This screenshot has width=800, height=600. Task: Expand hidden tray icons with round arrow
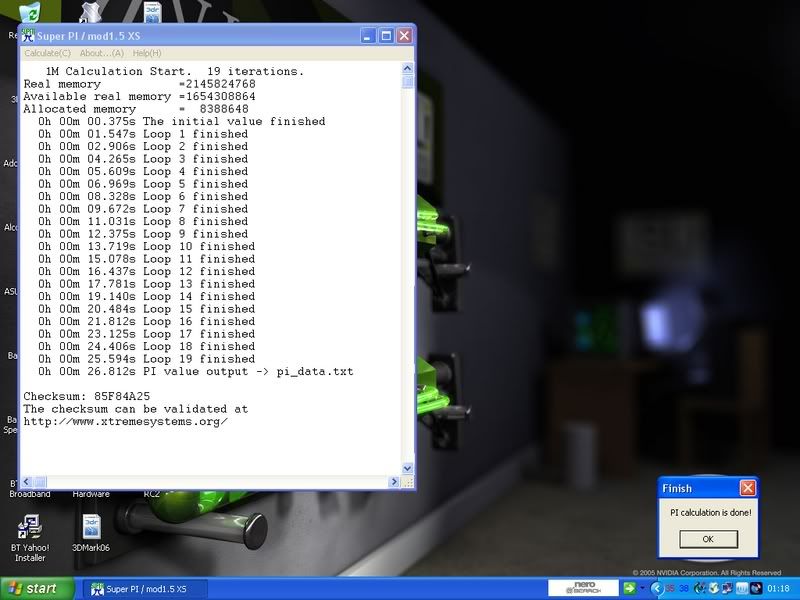pyautogui.click(x=657, y=589)
